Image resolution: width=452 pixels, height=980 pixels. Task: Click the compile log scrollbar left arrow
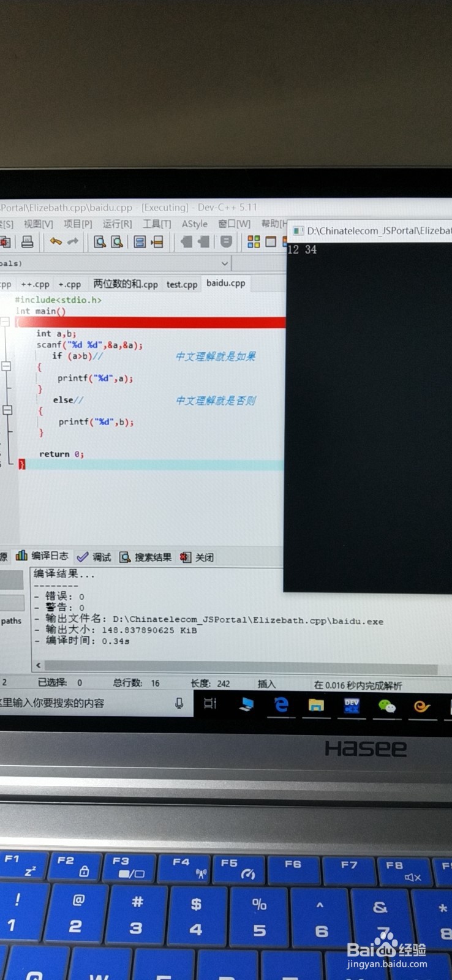tap(39, 665)
